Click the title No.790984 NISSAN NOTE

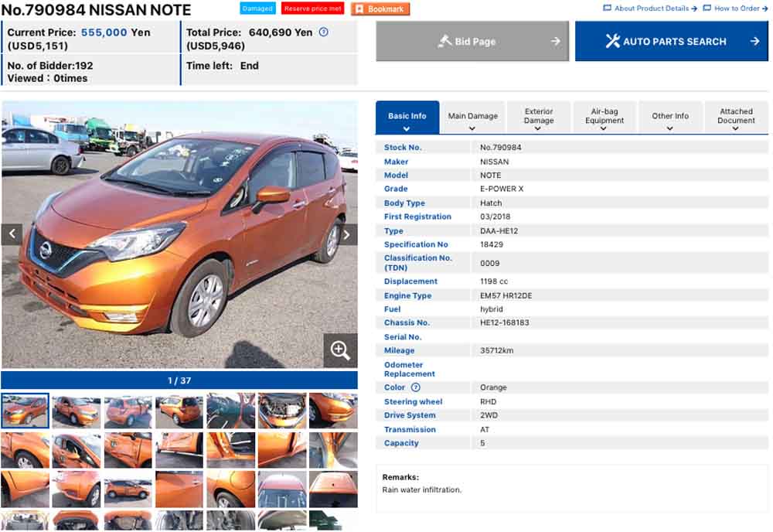[x=96, y=9]
